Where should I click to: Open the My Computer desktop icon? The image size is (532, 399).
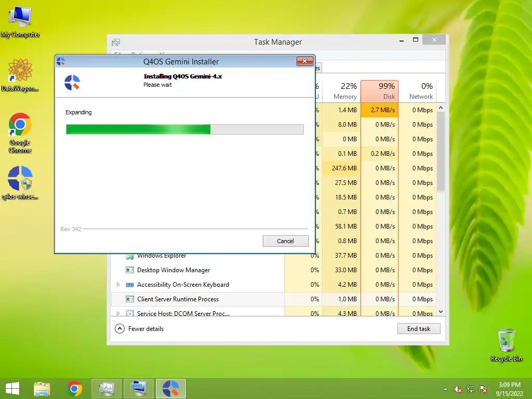click(x=20, y=22)
